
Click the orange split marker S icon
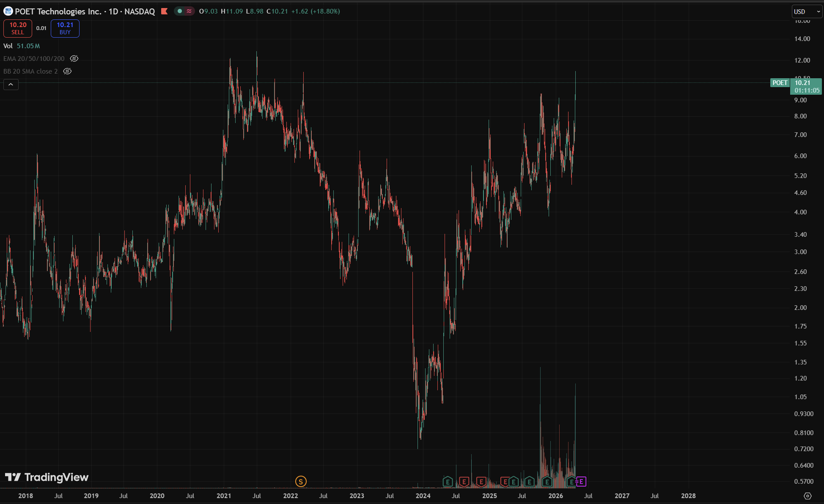click(301, 481)
